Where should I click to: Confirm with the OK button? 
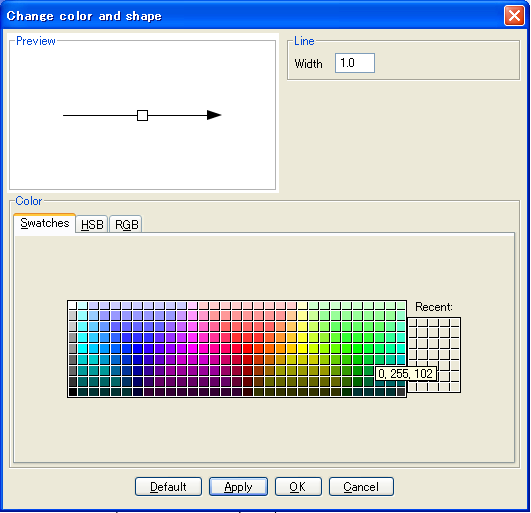tap(298, 487)
